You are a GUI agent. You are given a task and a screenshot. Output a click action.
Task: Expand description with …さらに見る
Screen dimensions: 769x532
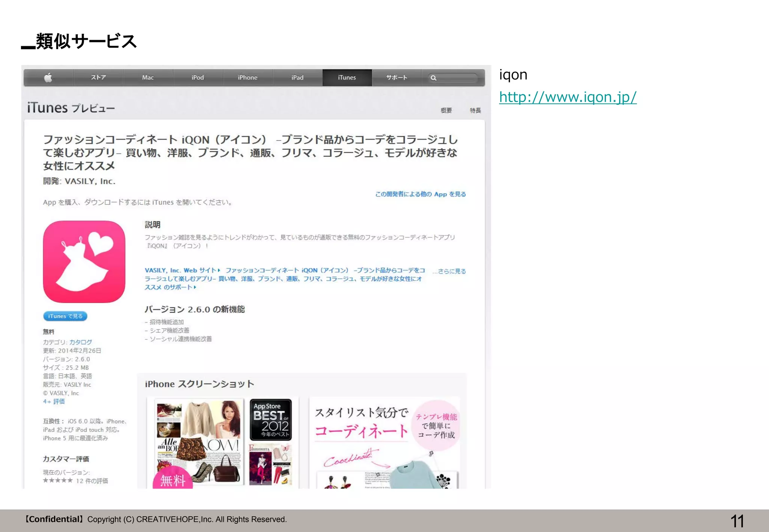pos(449,271)
